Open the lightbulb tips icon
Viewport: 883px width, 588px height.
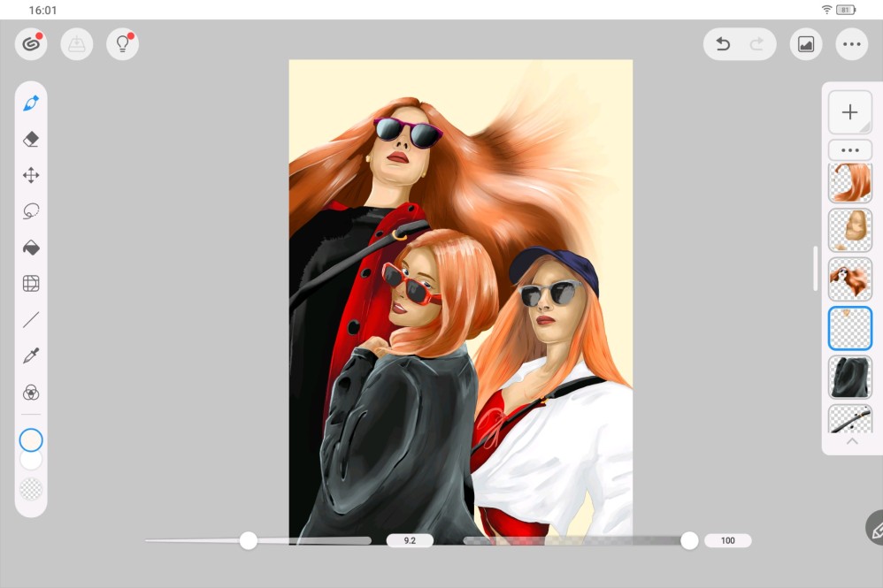[122, 44]
